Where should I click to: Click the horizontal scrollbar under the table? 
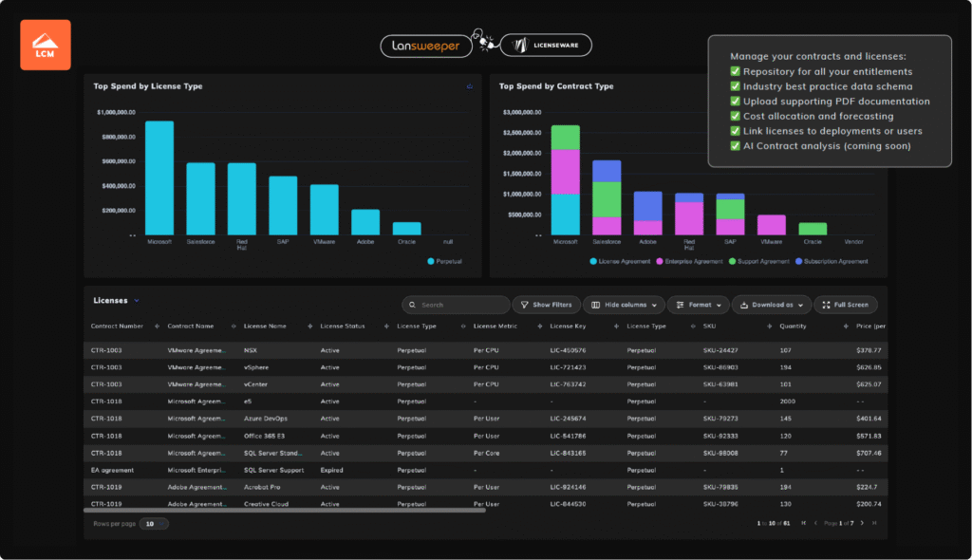click(x=285, y=511)
